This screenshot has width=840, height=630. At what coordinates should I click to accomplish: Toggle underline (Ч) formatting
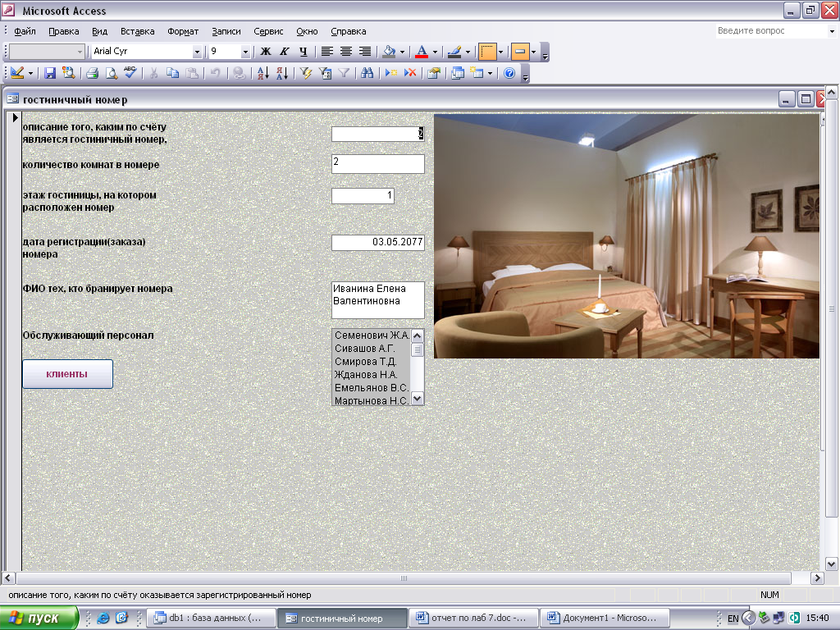pos(304,52)
